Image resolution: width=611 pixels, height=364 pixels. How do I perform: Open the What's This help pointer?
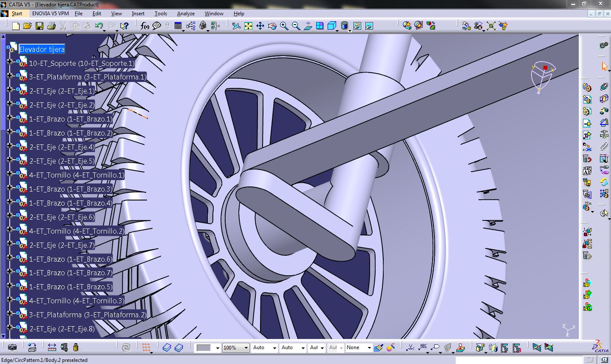(x=124, y=26)
